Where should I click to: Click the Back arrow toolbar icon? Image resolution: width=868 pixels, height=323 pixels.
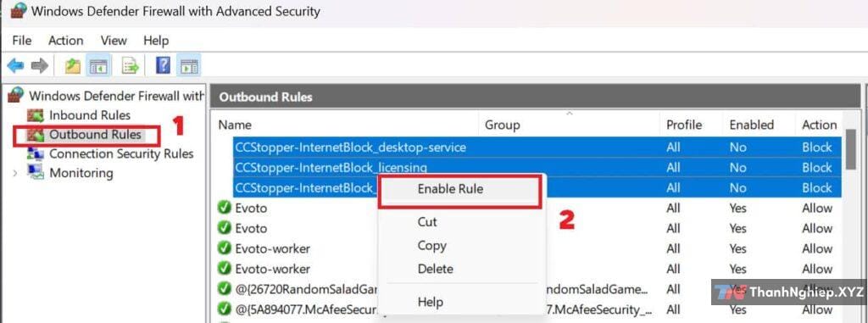15,66
